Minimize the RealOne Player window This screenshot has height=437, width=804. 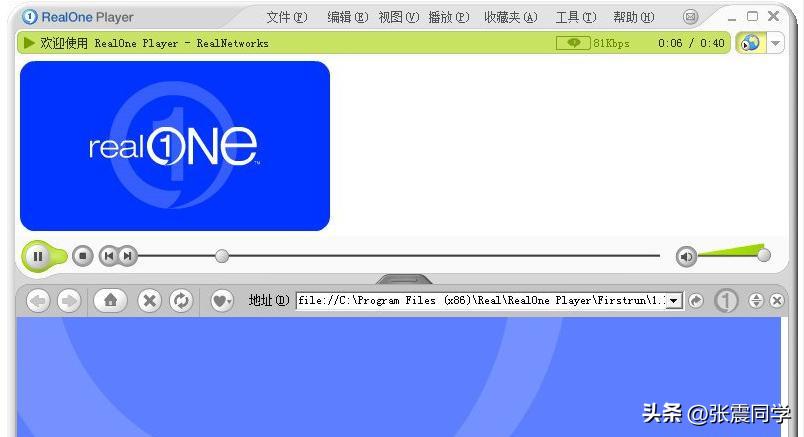point(732,17)
